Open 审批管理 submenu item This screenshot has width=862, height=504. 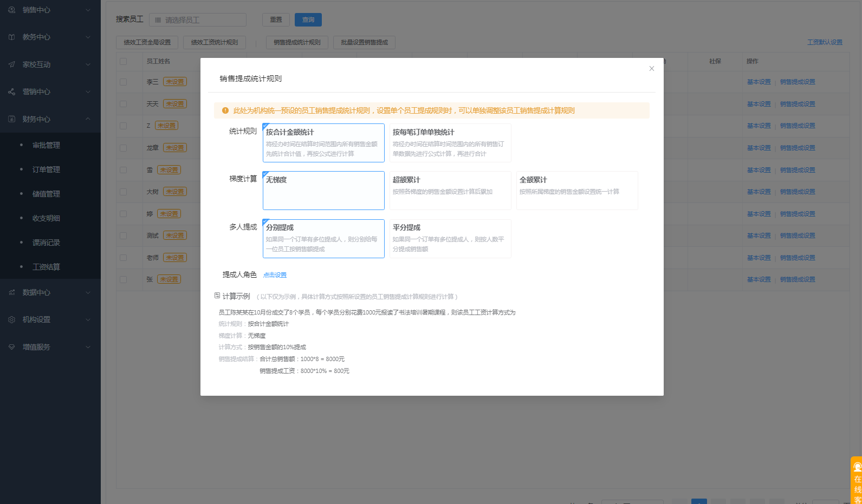[46, 145]
